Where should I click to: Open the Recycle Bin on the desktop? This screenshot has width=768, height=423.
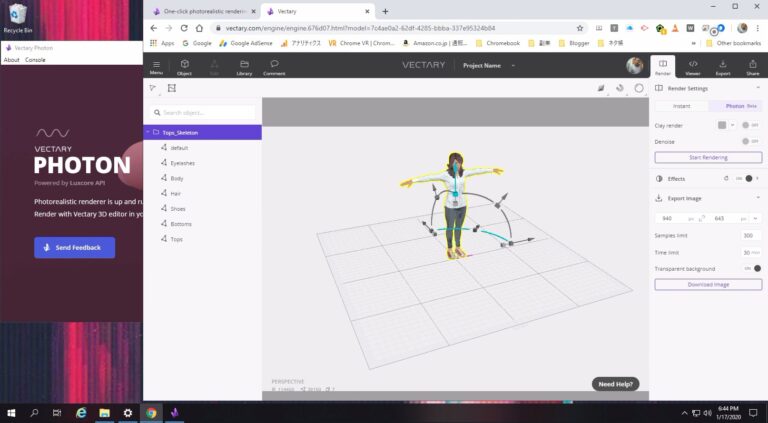point(18,19)
